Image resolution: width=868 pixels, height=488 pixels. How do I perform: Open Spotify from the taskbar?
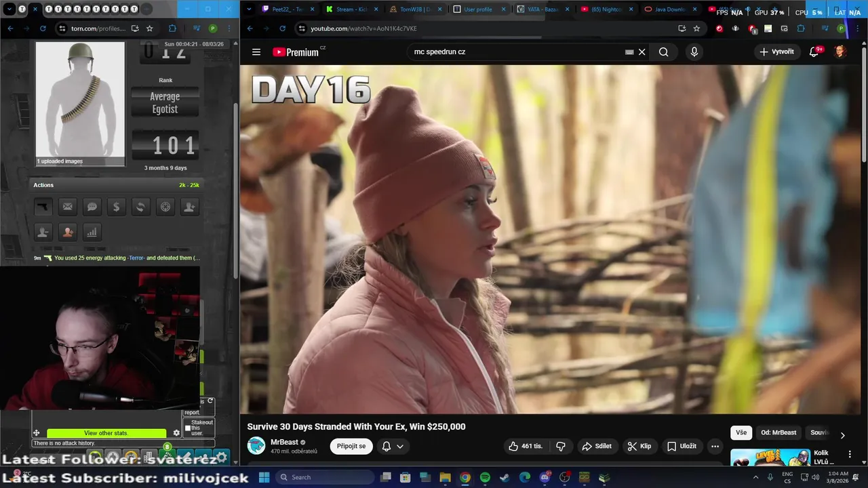click(x=485, y=478)
